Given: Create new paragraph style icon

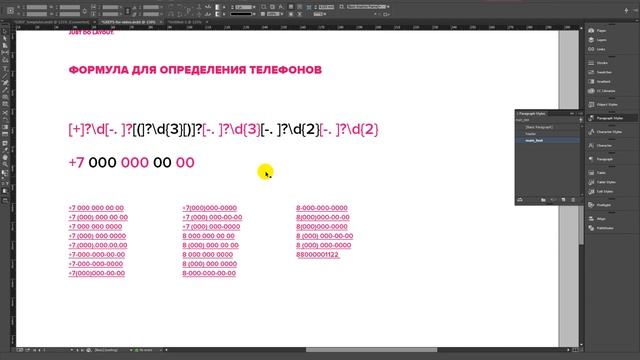Looking at the screenshot, I should [x=563, y=200].
